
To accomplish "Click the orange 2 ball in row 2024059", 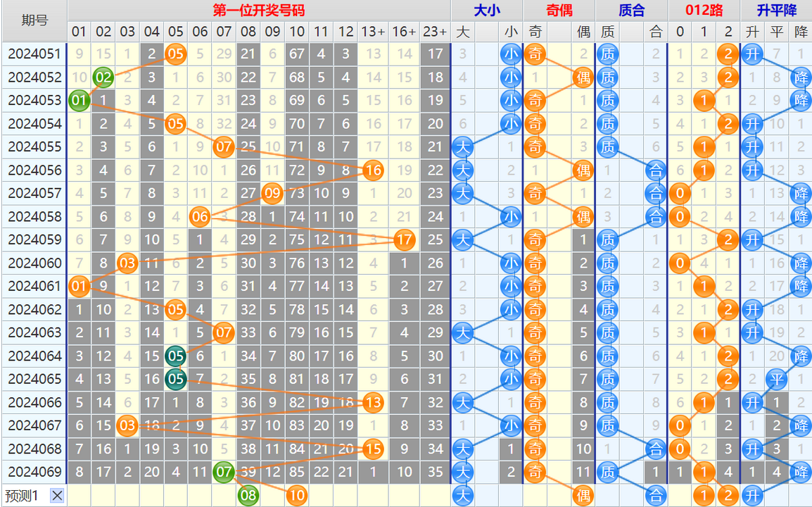I will pos(728,239).
